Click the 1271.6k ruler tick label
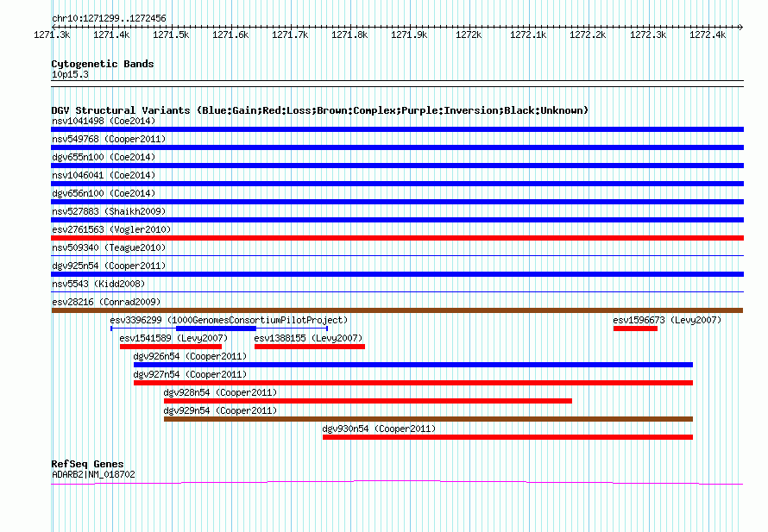The height and width of the screenshot is (532, 768). (230, 34)
